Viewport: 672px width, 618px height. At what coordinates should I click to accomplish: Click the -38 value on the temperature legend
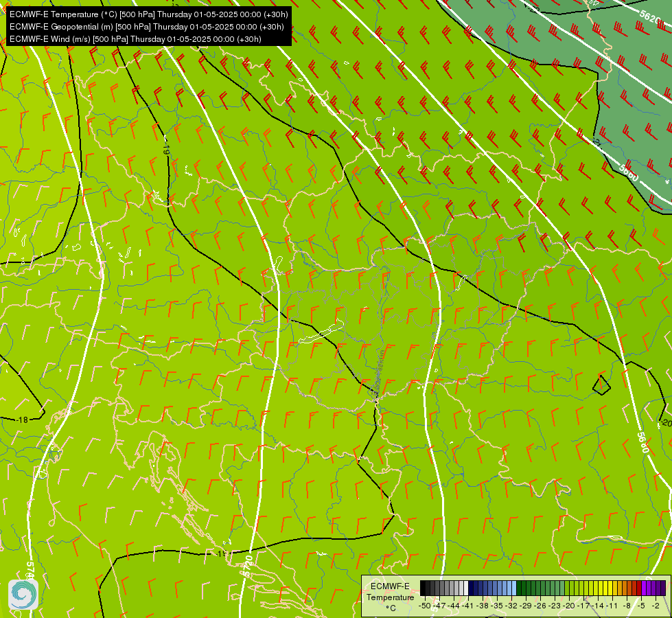[483, 606]
